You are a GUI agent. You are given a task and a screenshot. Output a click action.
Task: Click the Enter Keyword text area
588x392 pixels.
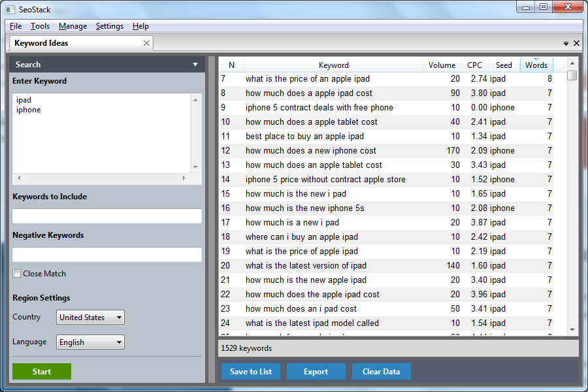(102, 133)
